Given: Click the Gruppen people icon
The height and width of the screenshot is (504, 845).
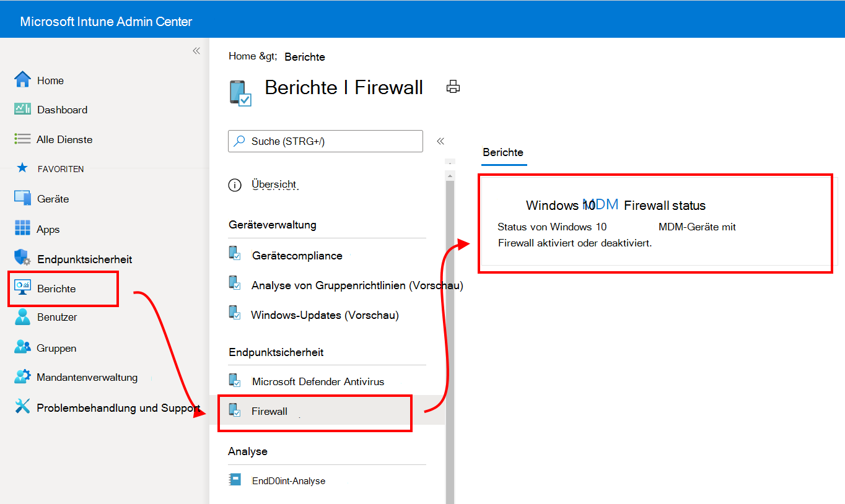Looking at the screenshot, I should 22,347.
